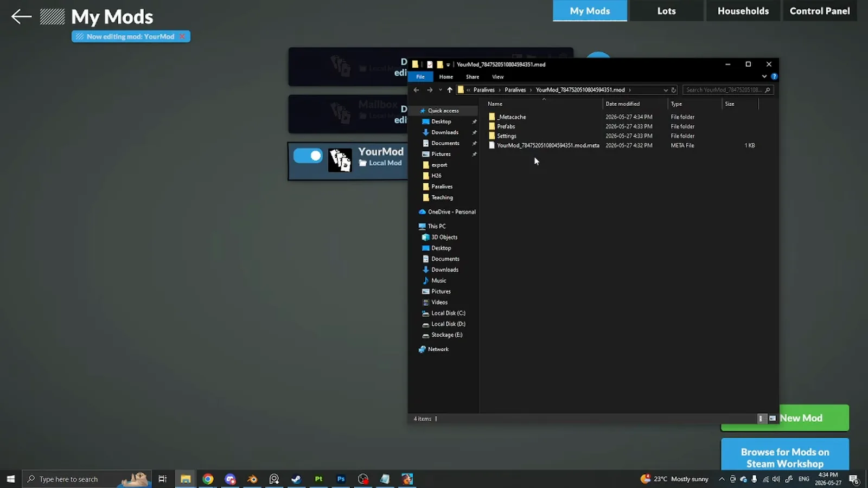Click the Paralives breadcrumb before YourMod
Image resolution: width=868 pixels, height=488 pixels.
tap(515, 90)
